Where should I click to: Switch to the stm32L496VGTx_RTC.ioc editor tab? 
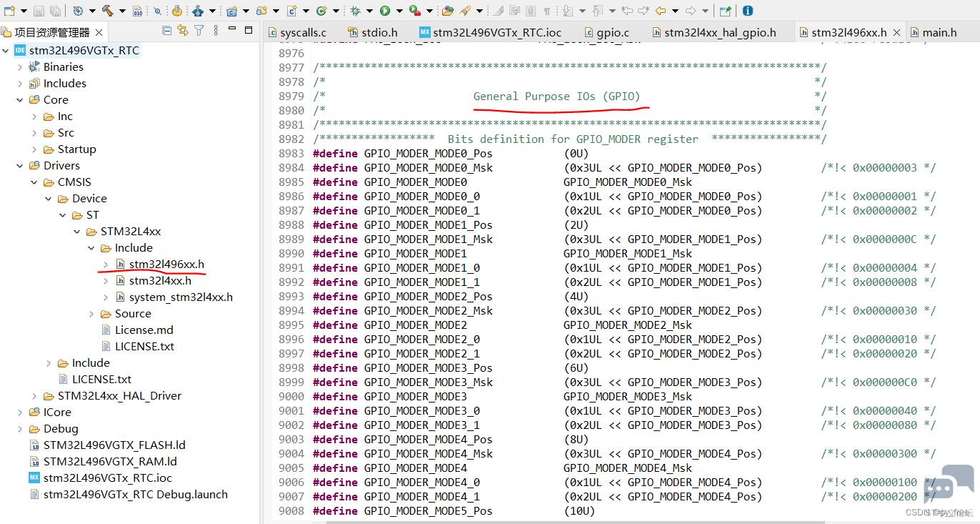[491, 32]
